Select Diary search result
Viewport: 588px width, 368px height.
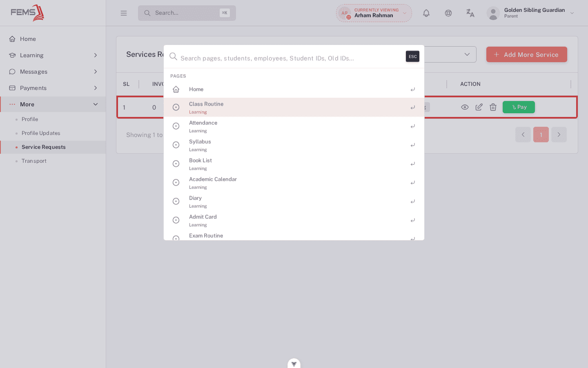pos(294,201)
